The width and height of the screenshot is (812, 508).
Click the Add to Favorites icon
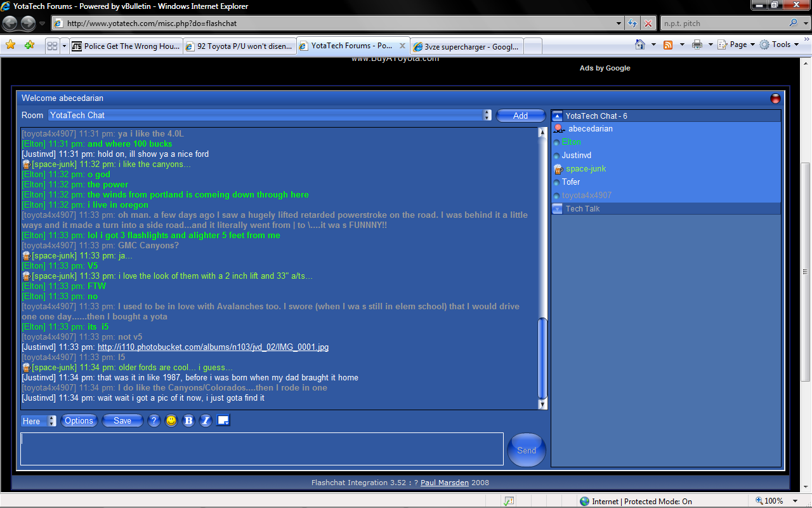coord(29,45)
